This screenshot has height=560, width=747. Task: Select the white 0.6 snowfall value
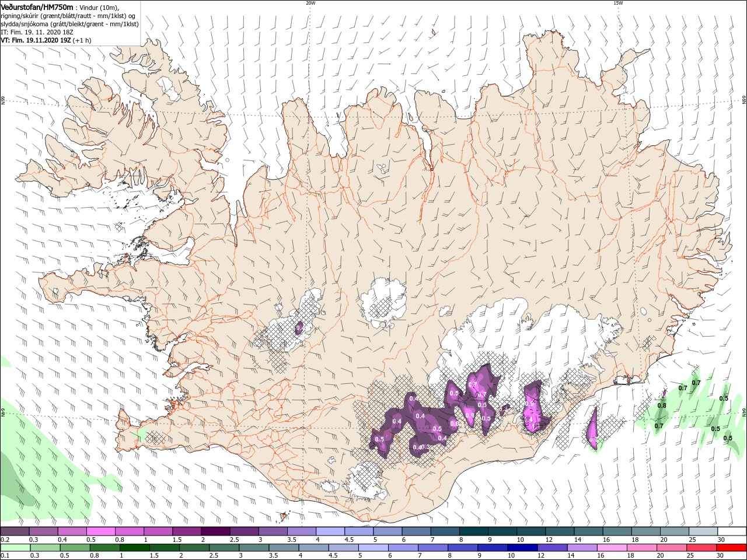455,423
